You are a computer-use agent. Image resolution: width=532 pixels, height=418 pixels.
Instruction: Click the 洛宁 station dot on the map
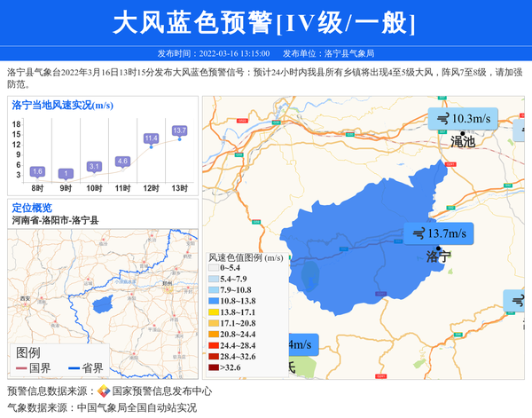click(x=439, y=248)
